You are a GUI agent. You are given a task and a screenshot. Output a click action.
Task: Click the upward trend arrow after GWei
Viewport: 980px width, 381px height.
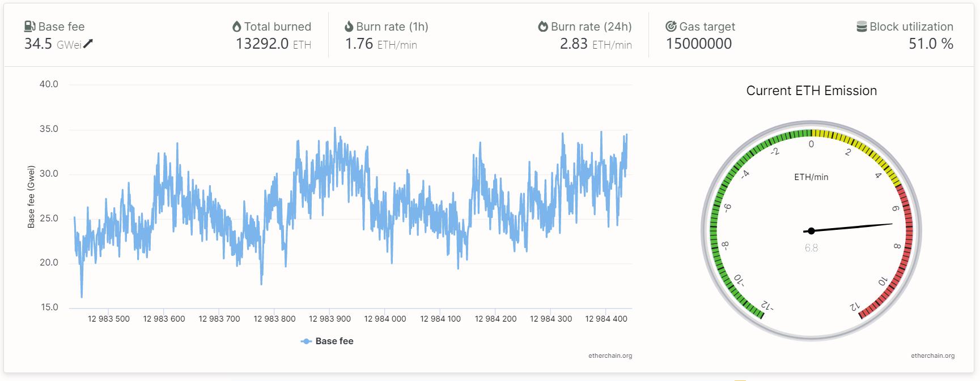click(x=88, y=44)
